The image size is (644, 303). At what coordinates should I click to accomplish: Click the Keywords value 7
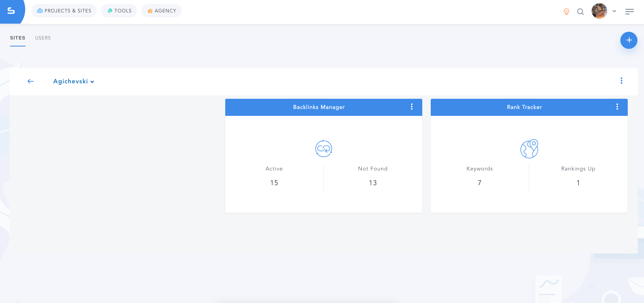[480, 183]
